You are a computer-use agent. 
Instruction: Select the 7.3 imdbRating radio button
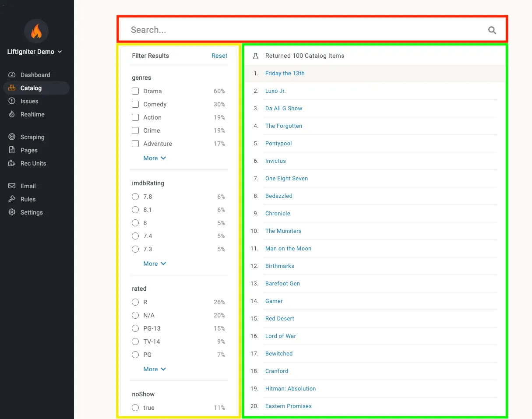click(x=135, y=249)
